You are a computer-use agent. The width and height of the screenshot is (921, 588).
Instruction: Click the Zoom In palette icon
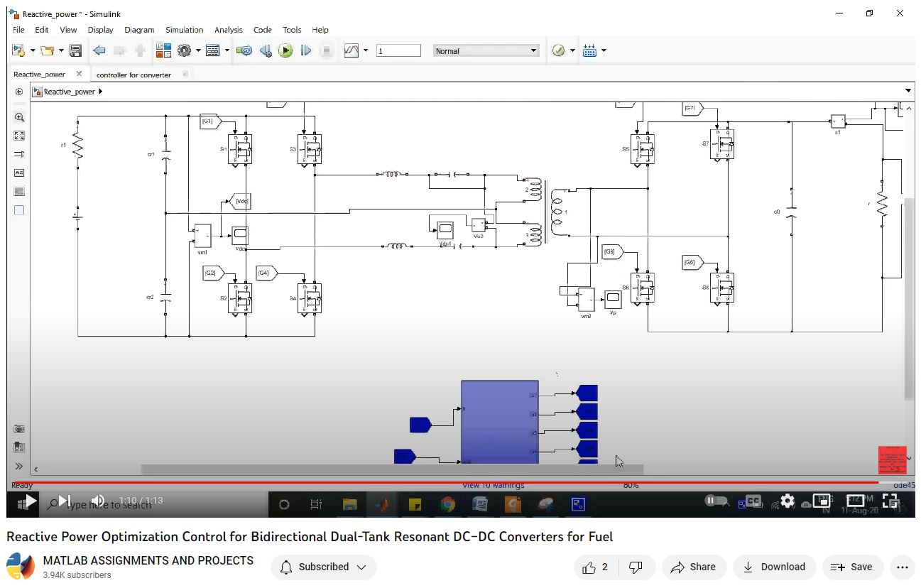(19, 117)
